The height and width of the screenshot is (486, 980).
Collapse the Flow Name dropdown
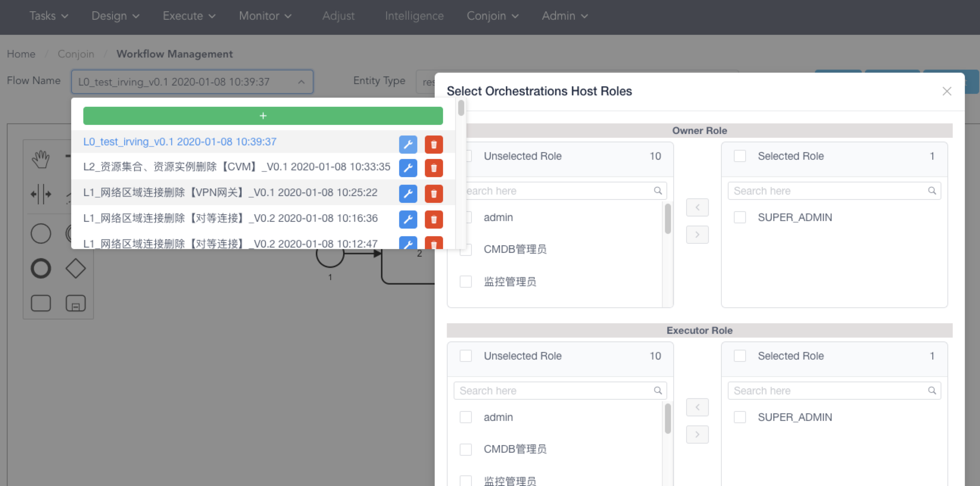(301, 82)
